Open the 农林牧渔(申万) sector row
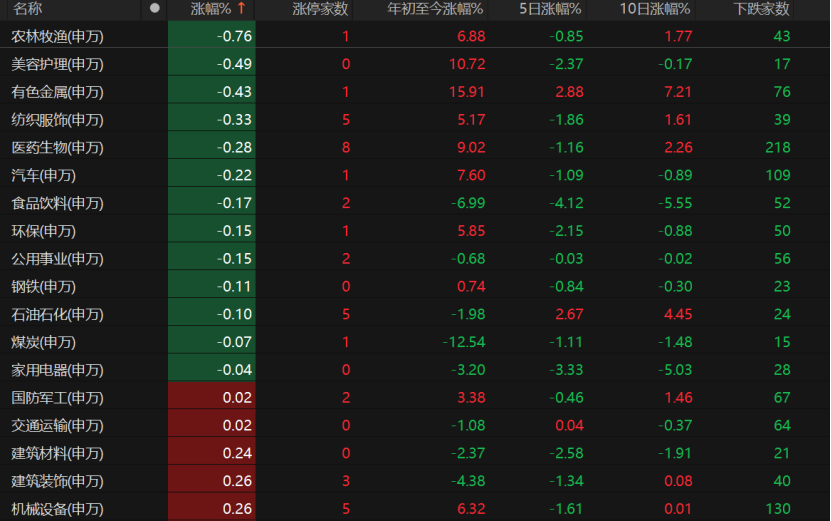Image resolution: width=831 pixels, height=521 pixels. pos(57,37)
